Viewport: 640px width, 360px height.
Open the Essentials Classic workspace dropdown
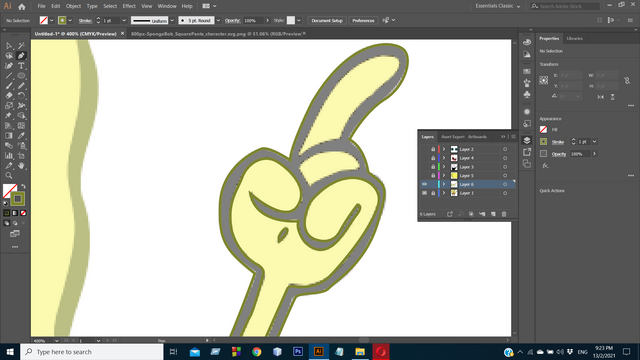[498, 6]
